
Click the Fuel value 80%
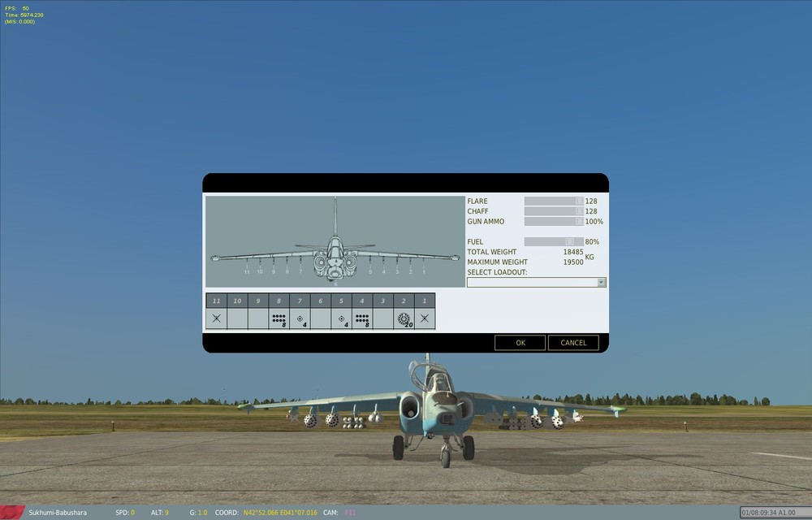pyautogui.click(x=592, y=242)
